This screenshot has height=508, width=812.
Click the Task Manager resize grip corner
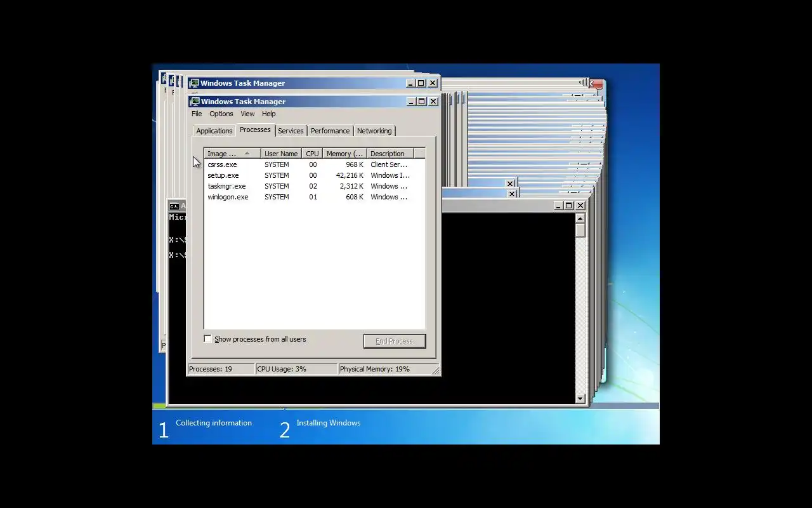436,370
